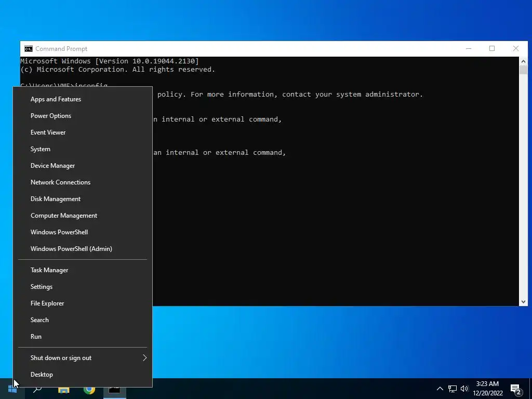Open Computer Management
The height and width of the screenshot is (399, 532).
(x=83, y=216)
